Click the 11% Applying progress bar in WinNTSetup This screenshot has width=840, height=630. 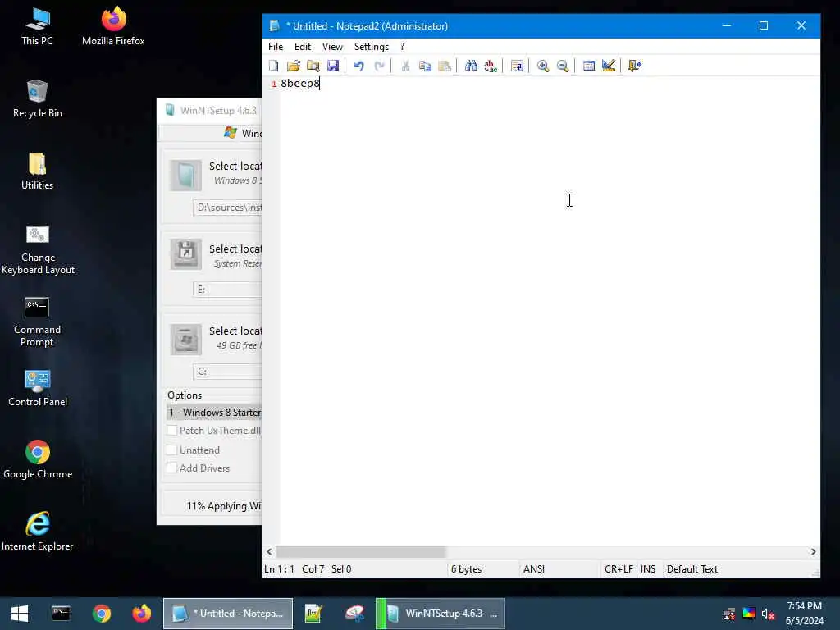[x=212, y=506]
